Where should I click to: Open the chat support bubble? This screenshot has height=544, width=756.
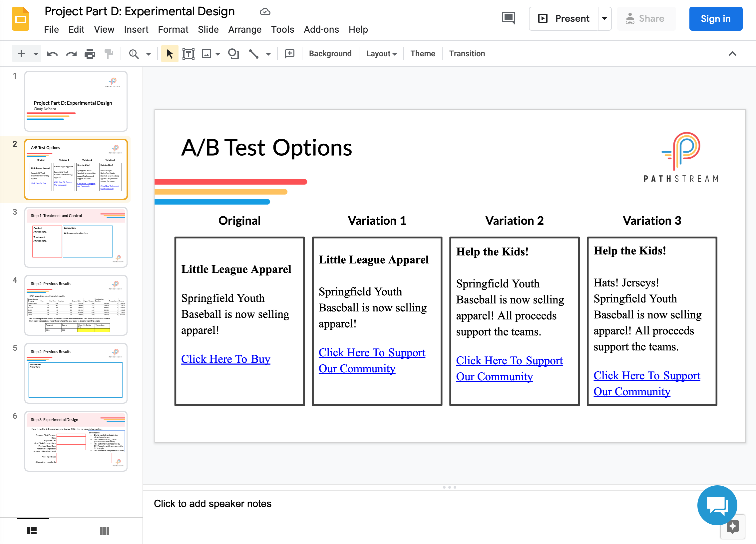(717, 505)
